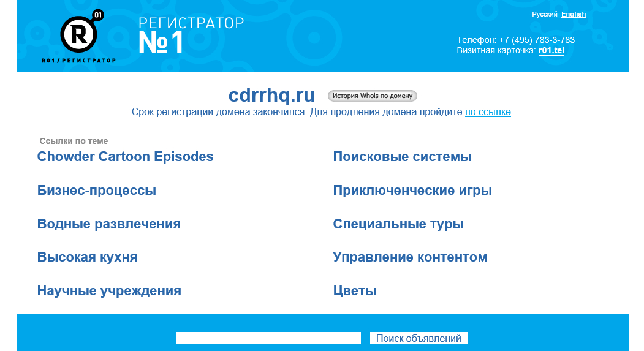Click the R01 Registrator logo icon
The image size is (644, 351).
80,36
